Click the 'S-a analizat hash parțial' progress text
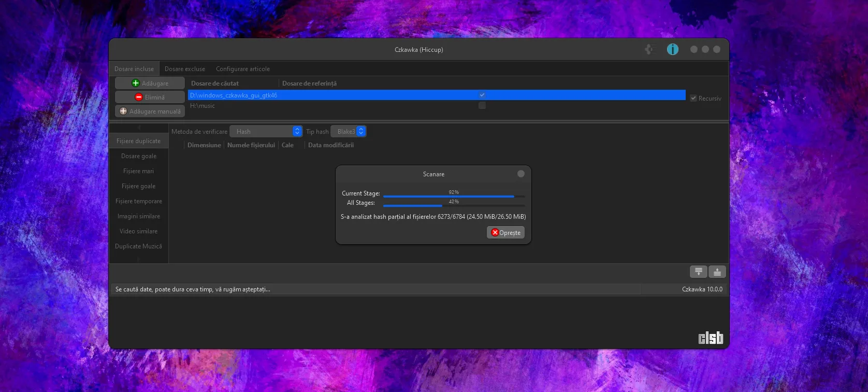This screenshot has width=868, height=392. [x=433, y=217]
